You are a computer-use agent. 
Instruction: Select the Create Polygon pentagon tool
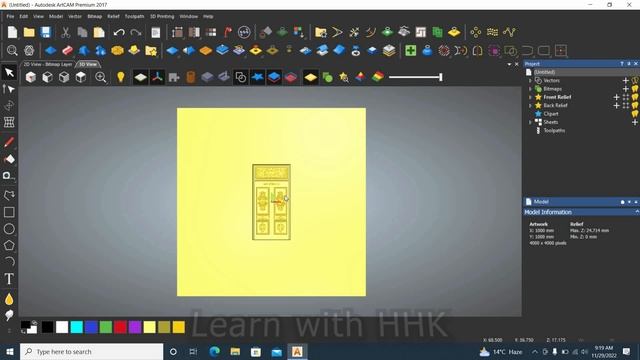click(9, 245)
